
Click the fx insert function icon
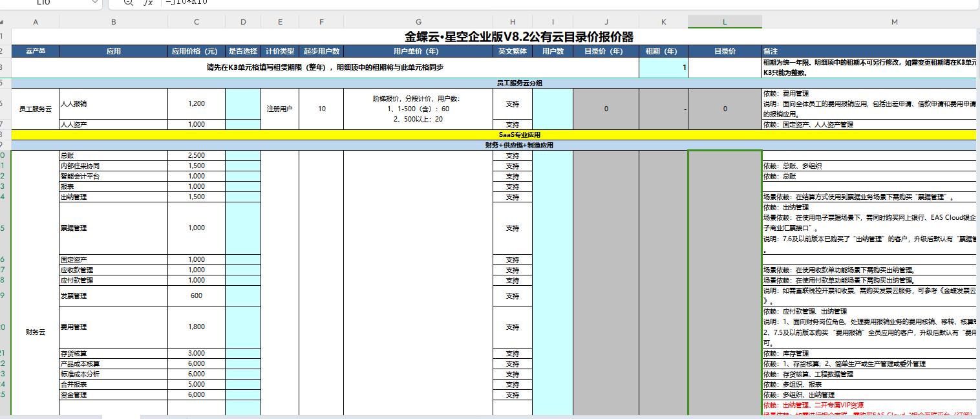point(148,3)
